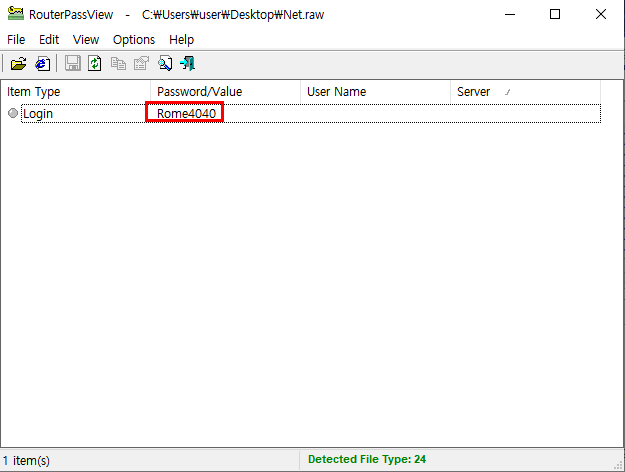
Task: Minimize the RouterPassView window
Action: (510, 14)
